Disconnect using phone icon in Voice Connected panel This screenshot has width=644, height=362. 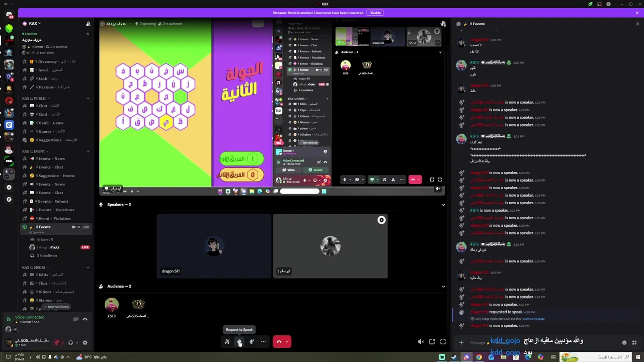(x=85, y=319)
